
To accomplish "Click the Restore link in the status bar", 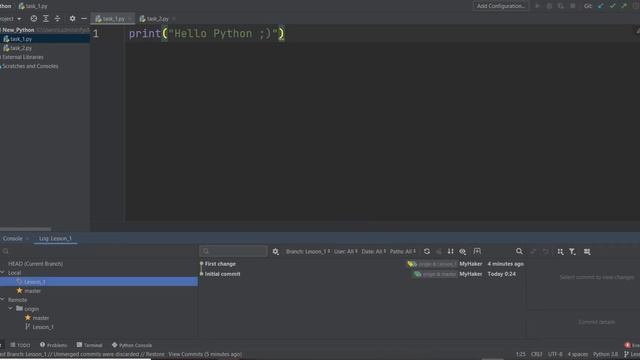I will pyautogui.click(x=155, y=354).
